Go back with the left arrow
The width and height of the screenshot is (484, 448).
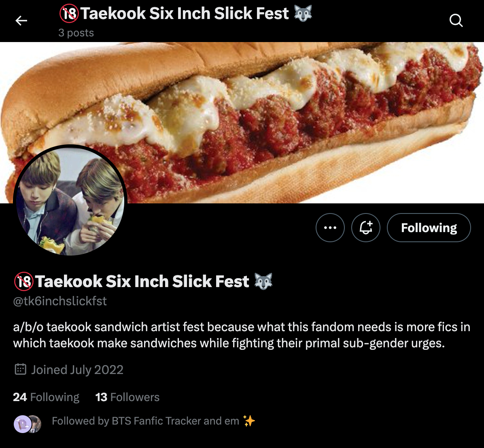coord(21,21)
